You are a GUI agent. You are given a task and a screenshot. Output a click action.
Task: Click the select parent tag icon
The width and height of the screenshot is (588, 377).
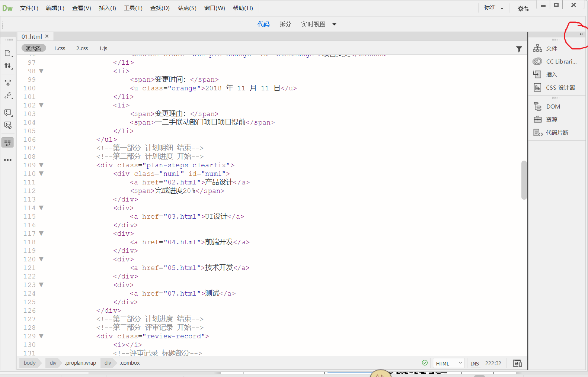pos(7,96)
